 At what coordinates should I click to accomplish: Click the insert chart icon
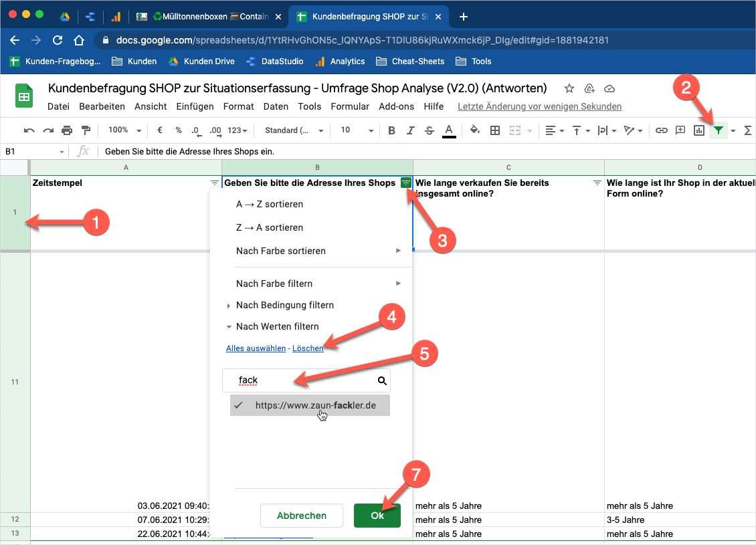(699, 130)
